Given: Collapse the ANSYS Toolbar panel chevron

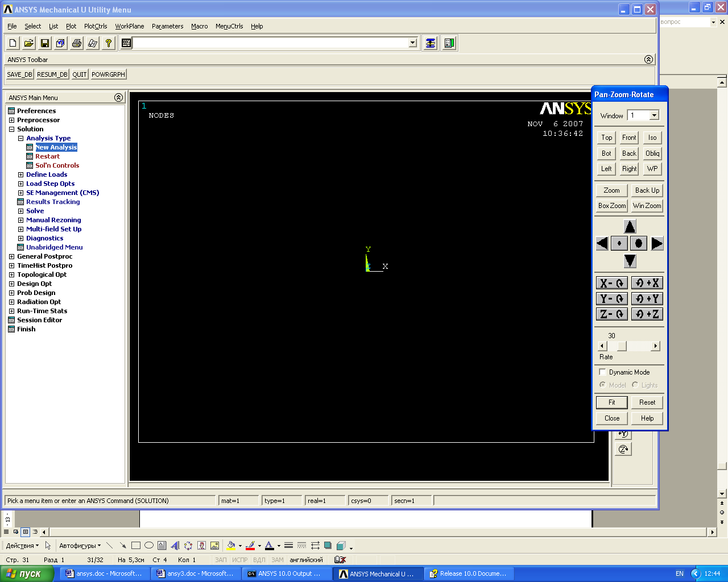Looking at the screenshot, I should point(648,60).
